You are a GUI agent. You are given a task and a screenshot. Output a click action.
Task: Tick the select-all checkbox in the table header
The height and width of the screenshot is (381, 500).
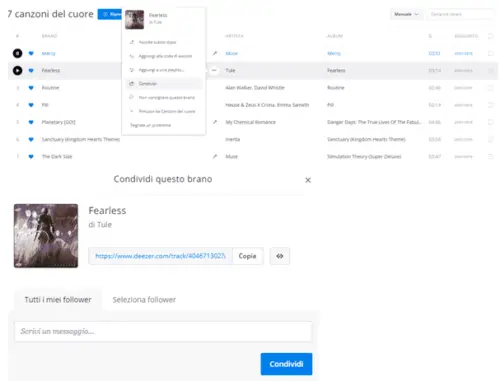tap(490, 36)
